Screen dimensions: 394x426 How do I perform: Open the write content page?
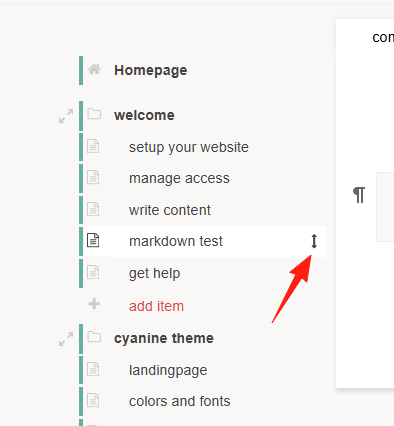pos(170,210)
